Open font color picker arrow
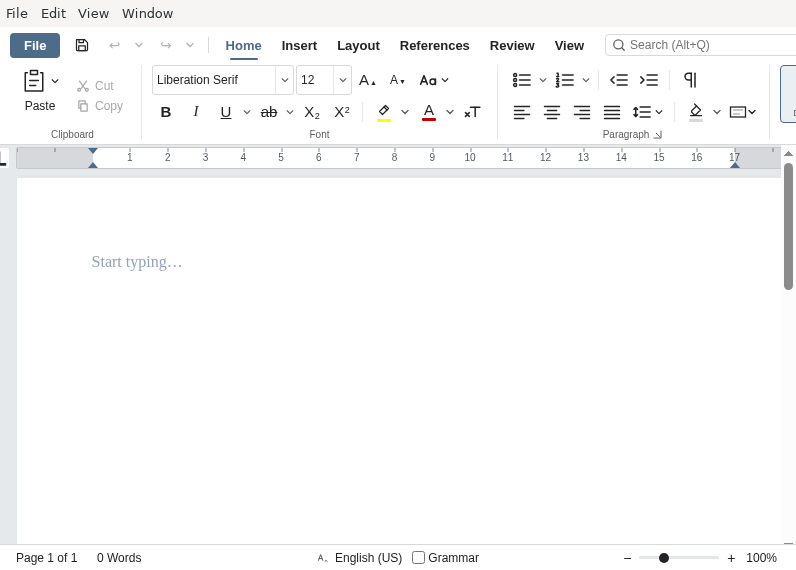The width and height of the screenshot is (796, 570). click(x=450, y=112)
